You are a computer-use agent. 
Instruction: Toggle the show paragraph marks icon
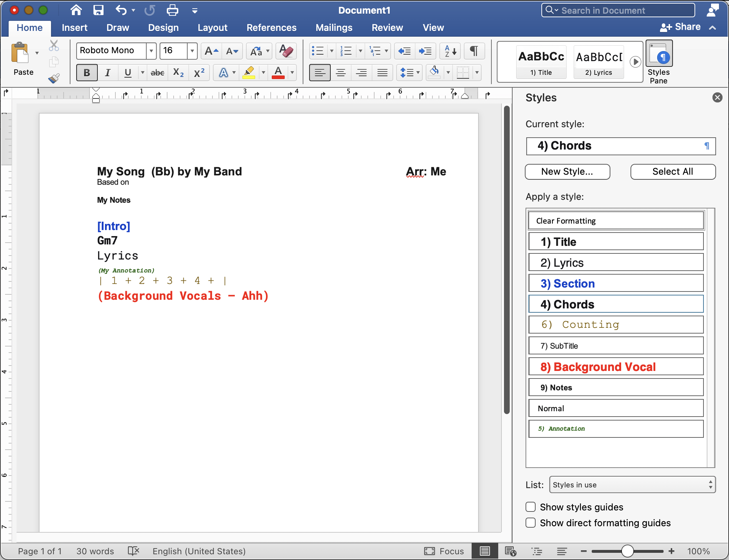point(474,51)
